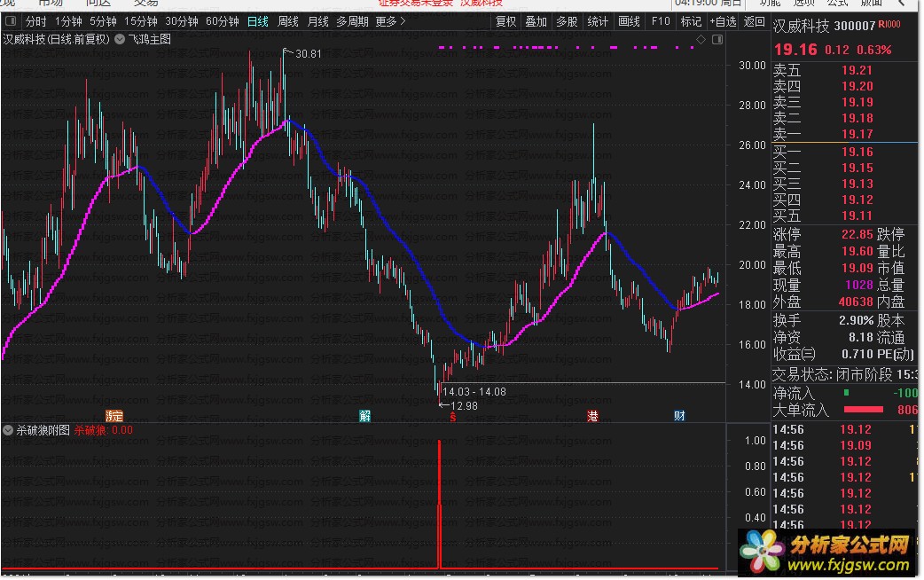Expand the 更多 periods menu

pos(390,22)
